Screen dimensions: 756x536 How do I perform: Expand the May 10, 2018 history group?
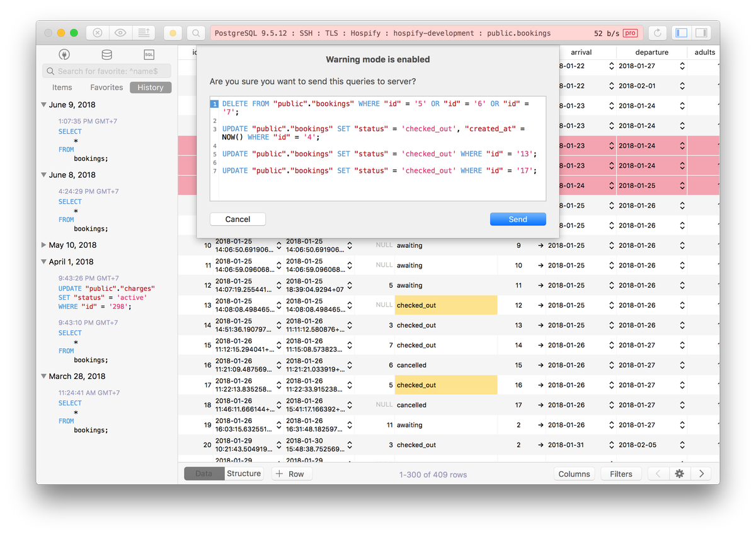(x=43, y=245)
